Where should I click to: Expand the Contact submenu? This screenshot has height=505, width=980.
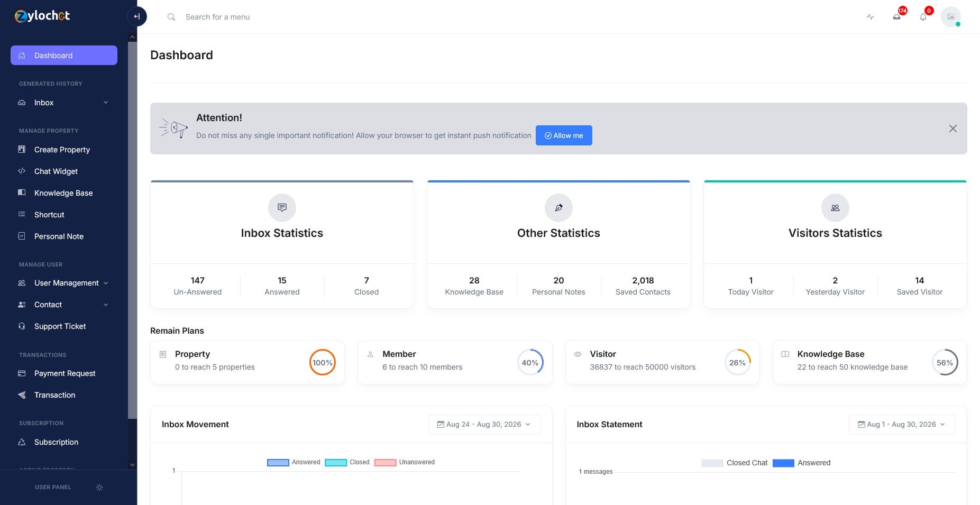(64, 305)
